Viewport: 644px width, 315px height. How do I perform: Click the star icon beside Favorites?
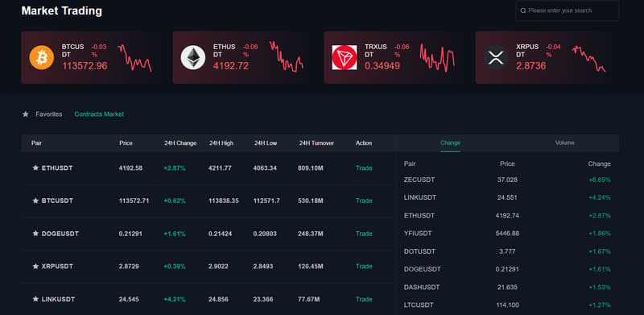pyautogui.click(x=26, y=114)
